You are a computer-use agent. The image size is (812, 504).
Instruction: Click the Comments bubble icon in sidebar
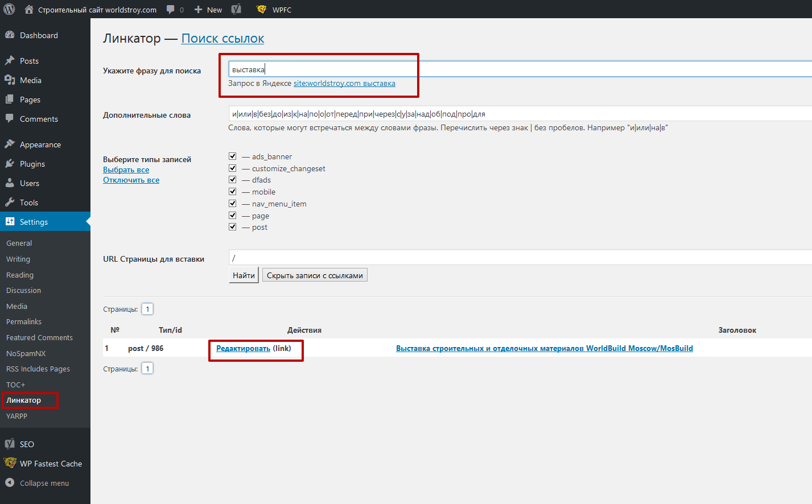click(10, 119)
